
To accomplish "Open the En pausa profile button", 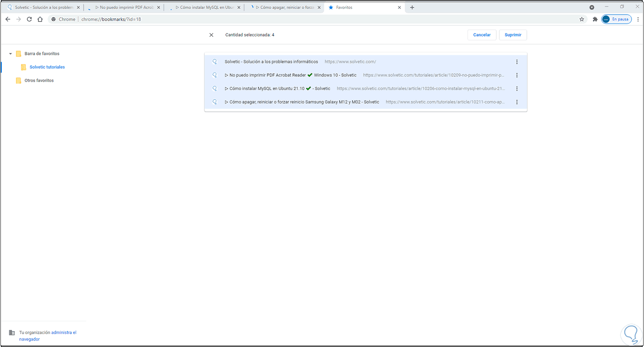I will 617,19.
